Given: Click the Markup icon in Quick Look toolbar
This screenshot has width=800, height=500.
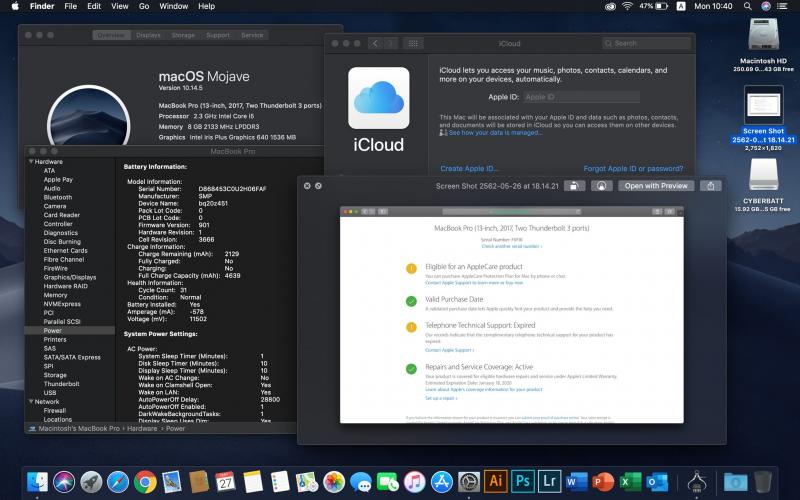Looking at the screenshot, I should [x=602, y=185].
